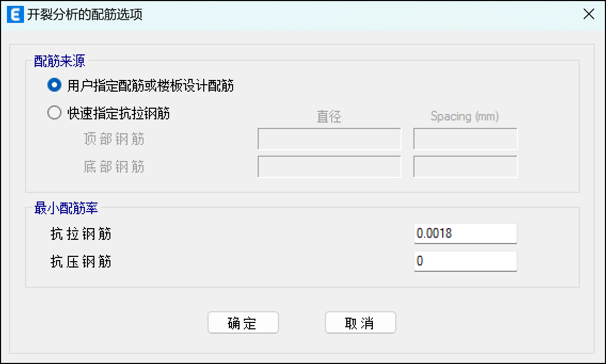This screenshot has height=364, width=606.
Task: Click the 底部钢筋 spacing field
Action: 465,167
